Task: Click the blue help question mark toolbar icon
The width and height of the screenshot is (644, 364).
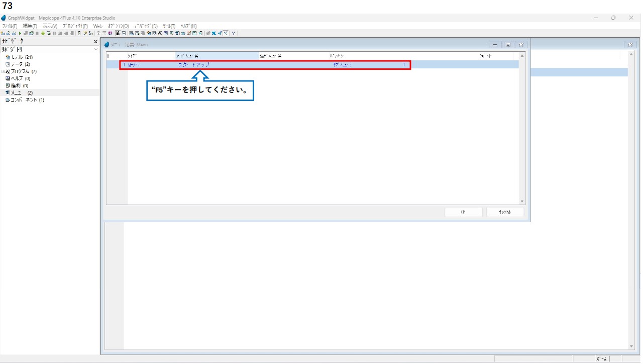Action: click(234, 34)
